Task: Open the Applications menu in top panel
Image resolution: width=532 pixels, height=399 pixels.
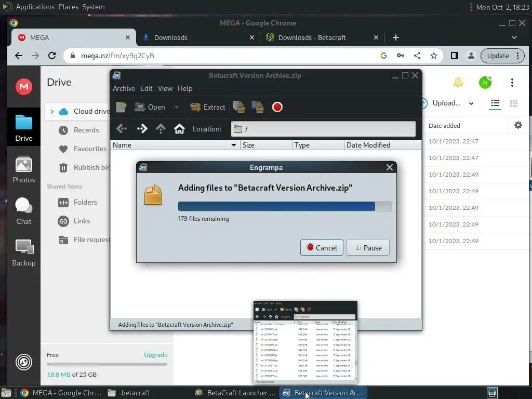Action: pos(35,7)
